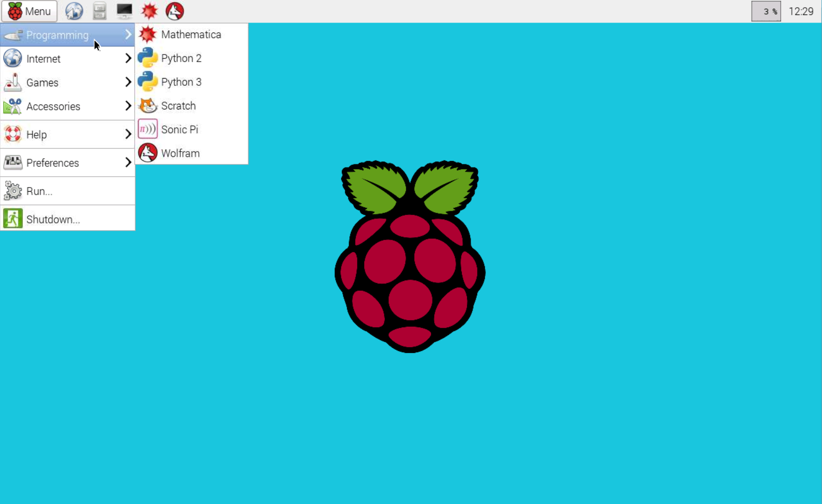Click the green Shutdown exit icon

click(x=13, y=219)
